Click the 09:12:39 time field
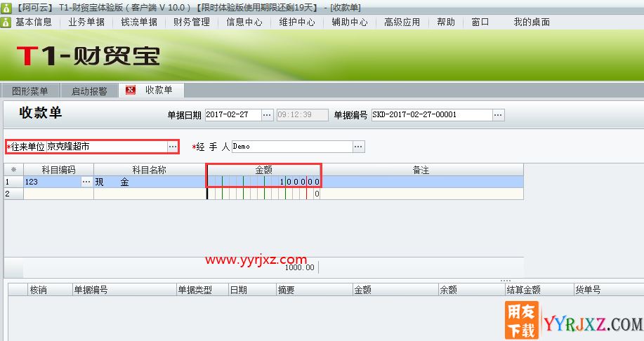The width and height of the screenshot is (644, 341). 302,115
